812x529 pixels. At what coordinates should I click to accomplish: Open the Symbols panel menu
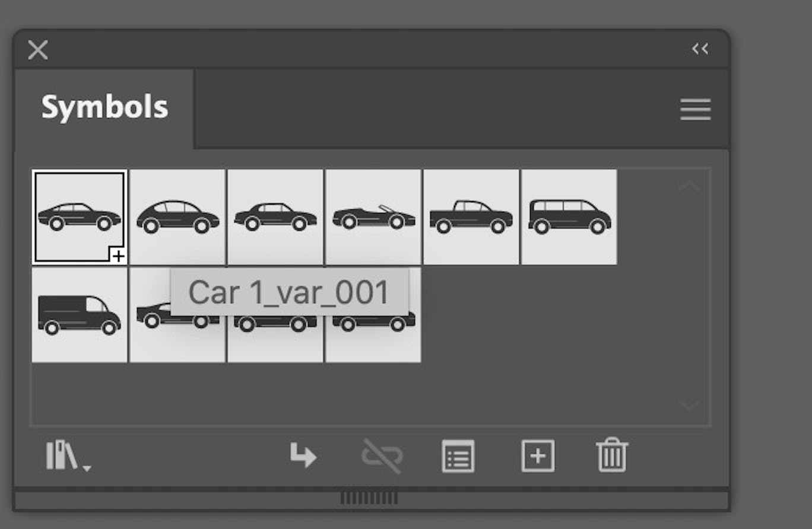coord(695,110)
